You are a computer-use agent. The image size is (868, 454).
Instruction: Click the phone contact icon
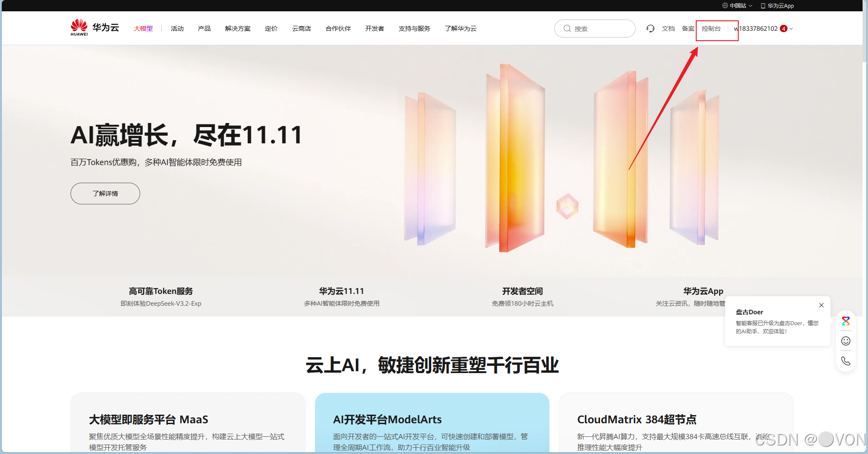tap(846, 361)
